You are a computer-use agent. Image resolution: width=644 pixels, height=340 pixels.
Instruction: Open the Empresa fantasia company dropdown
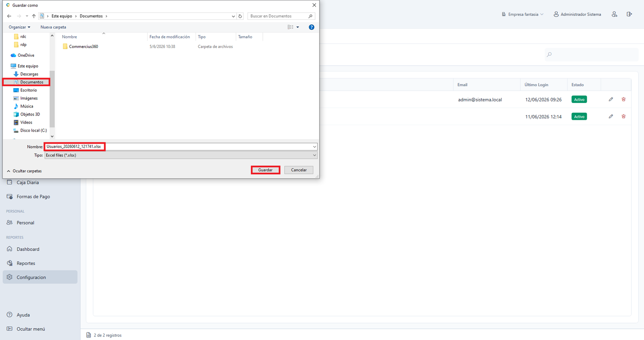[522, 14]
